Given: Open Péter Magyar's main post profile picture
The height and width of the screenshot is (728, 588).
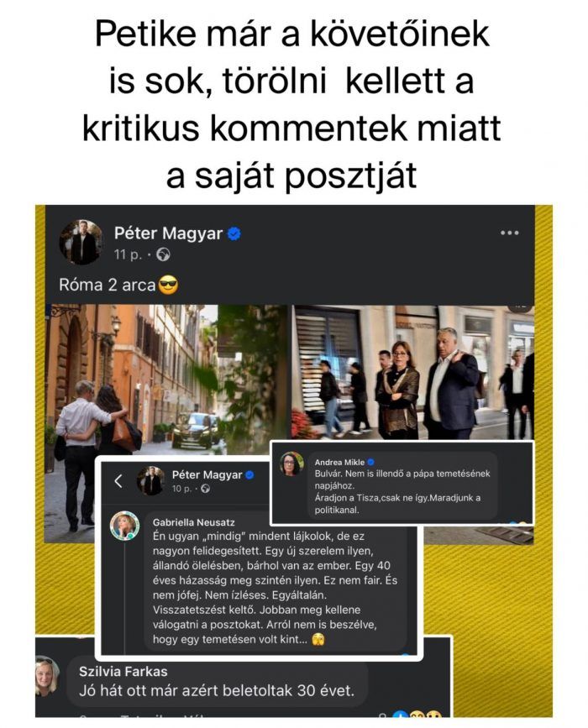Looking at the screenshot, I should [81, 242].
